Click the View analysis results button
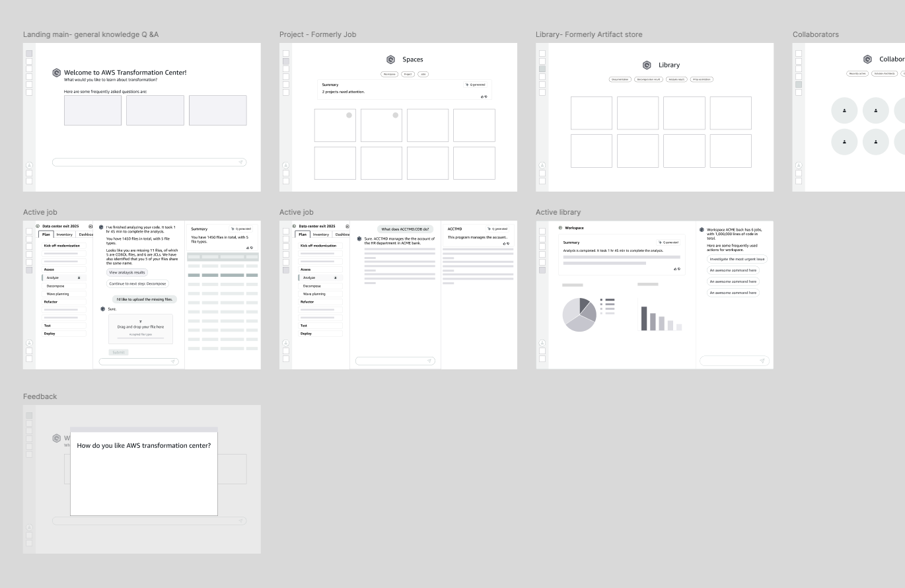Viewport: 905px width, 588px height. tap(127, 272)
